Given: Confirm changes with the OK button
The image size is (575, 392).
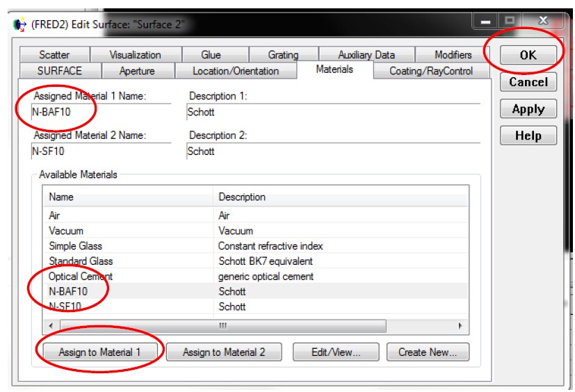Looking at the screenshot, I should click(x=528, y=55).
